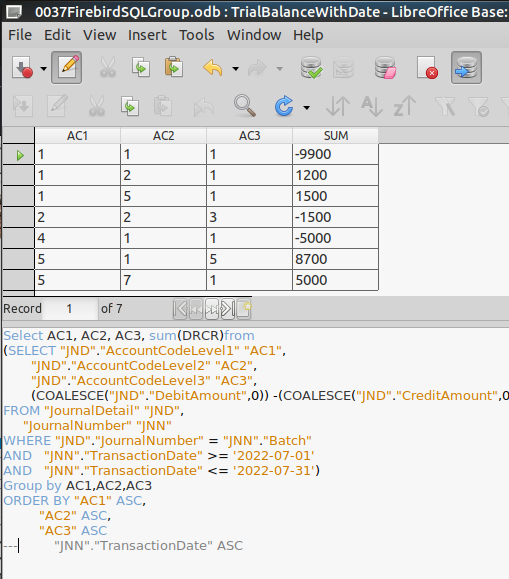Go to first record button
Viewport: 509px width, 579px height.
(180, 308)
